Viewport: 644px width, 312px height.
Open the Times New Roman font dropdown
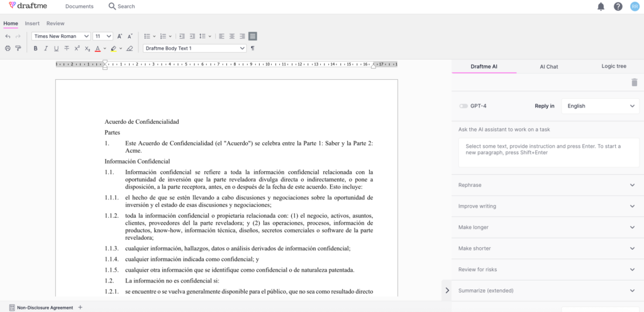(61, 36)
